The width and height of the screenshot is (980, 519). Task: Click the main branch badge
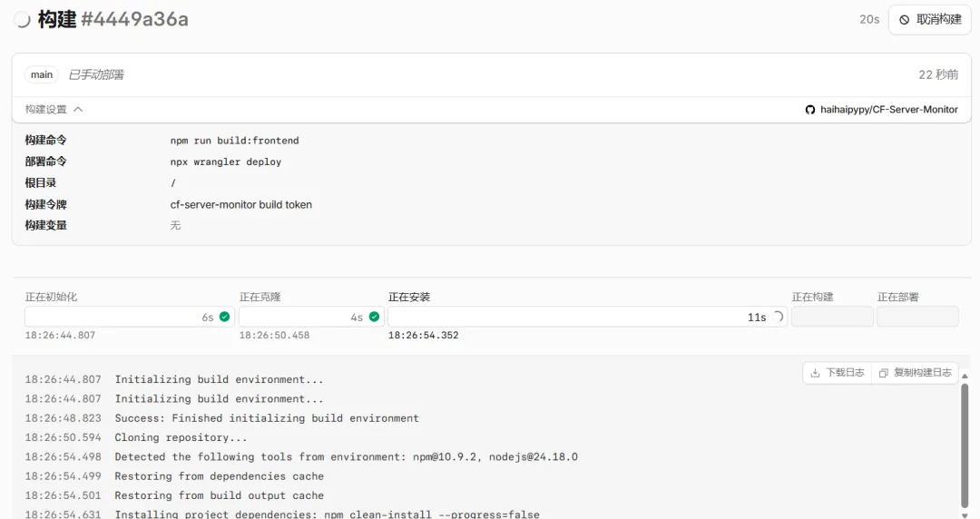[42, 74]
